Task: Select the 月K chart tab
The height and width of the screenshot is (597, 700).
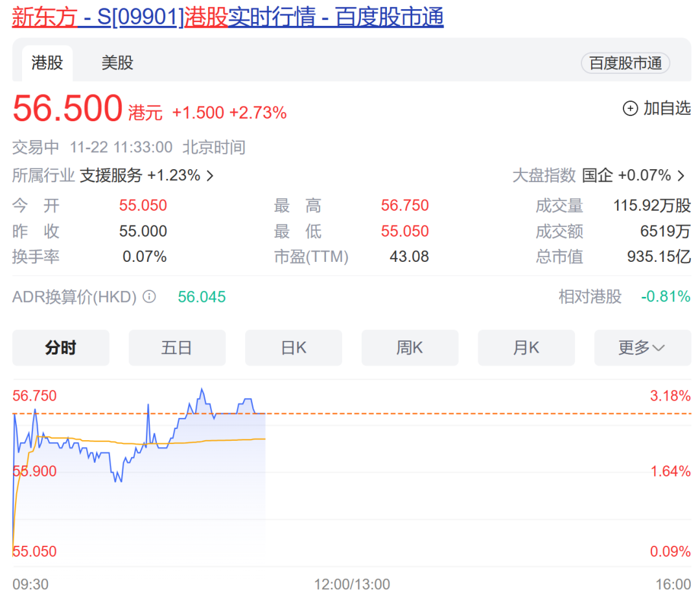Action: click(526, 348)
